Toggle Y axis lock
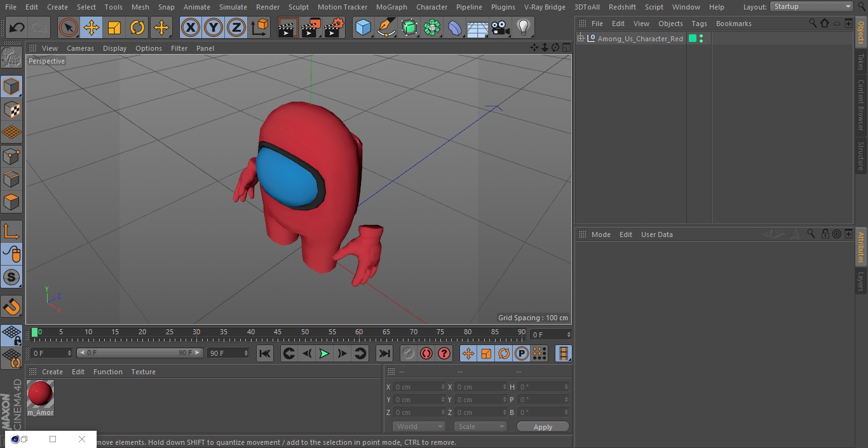868x448 pixels. pos(214,27)
